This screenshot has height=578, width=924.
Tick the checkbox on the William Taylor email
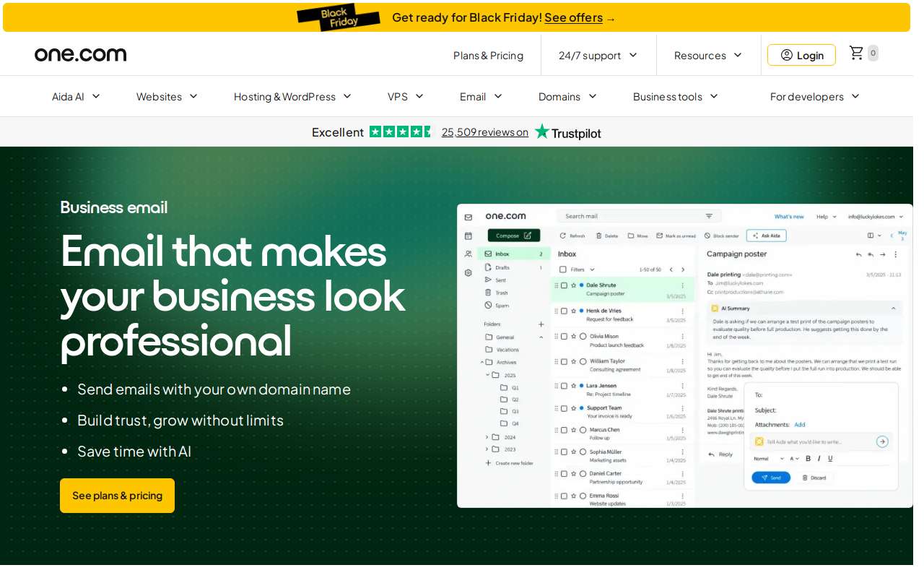[x=565, y=361]
